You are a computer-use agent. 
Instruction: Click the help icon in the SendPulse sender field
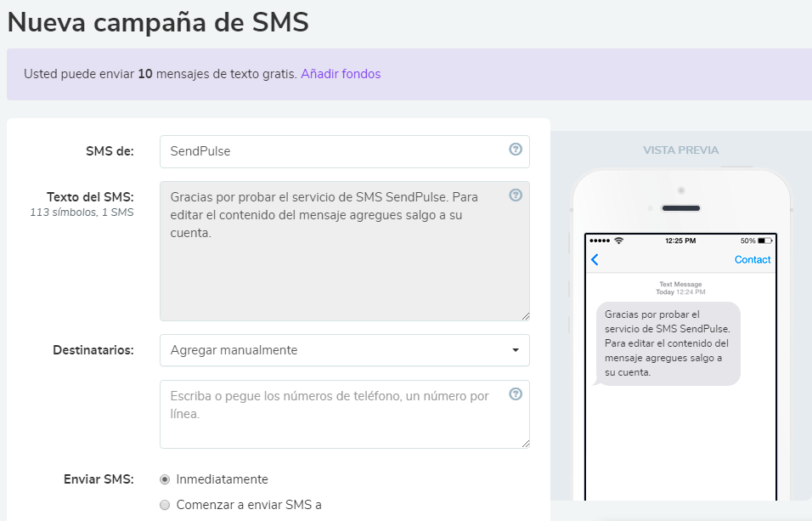click(x=515, y=150)
